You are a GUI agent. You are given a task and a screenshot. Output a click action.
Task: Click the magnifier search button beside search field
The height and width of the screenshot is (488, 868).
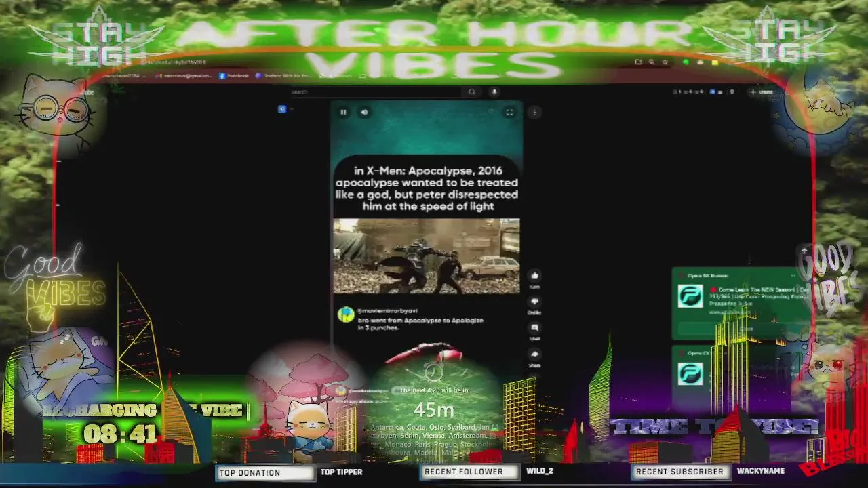click(x=472, y=91)
